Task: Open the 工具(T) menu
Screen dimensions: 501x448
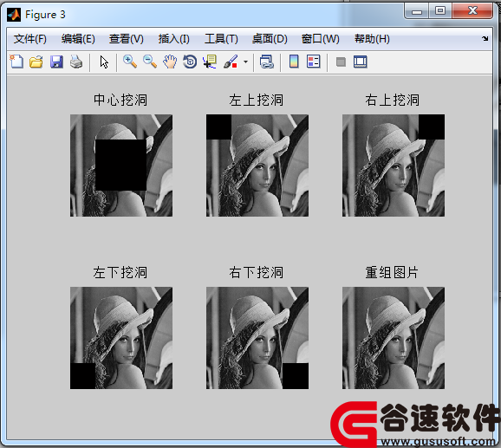Action: click(221, 39)
